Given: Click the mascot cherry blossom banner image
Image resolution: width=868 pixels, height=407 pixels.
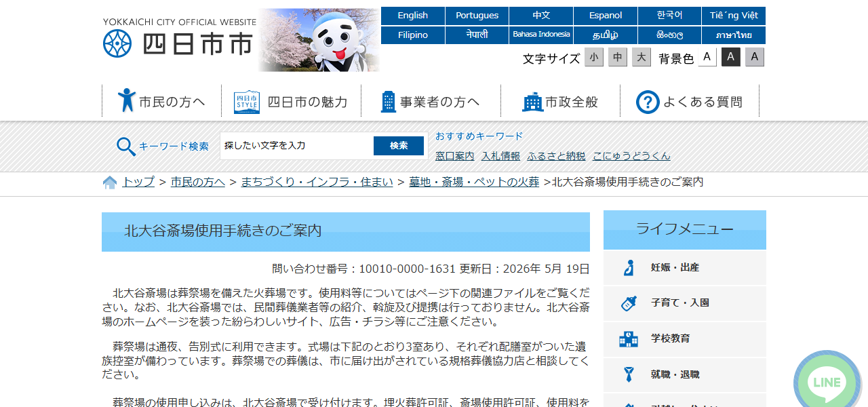Looking at the screenshot, I should [319, 40].
